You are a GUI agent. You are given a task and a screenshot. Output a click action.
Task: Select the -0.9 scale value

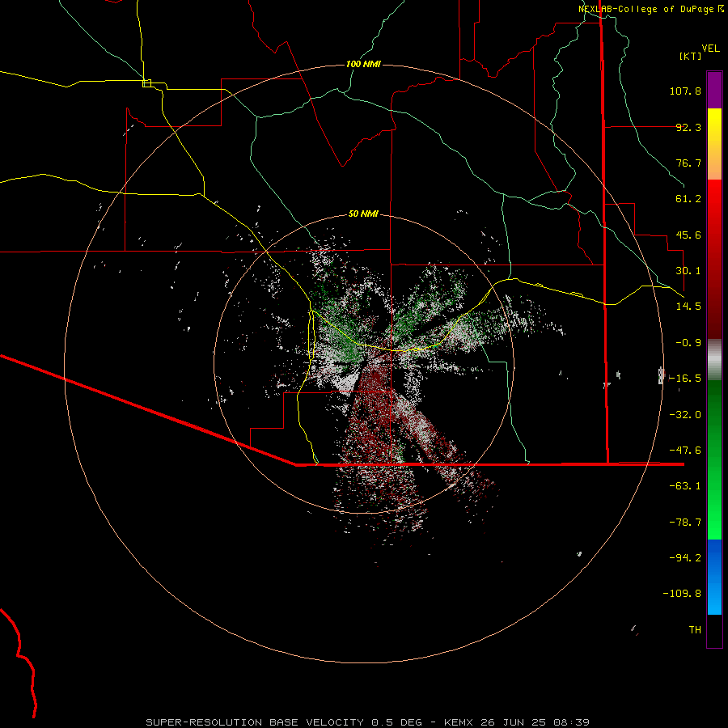688,343
